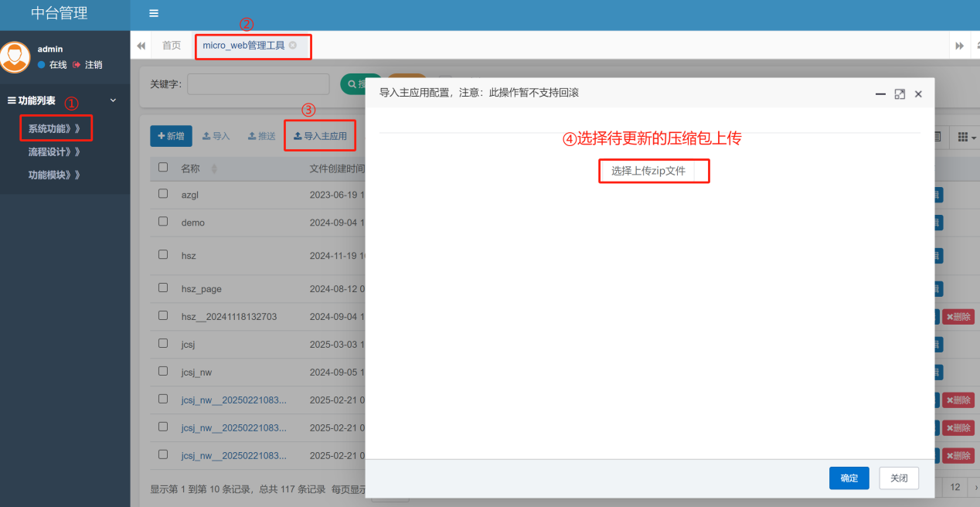This screenshot has height=507, width=980.
Task: Open the column grid view dropdown
Action: (x=966, y=137)
